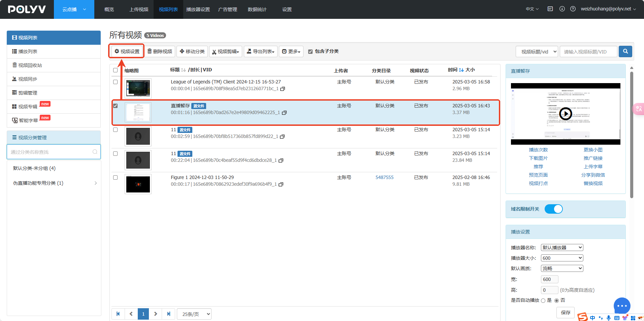Open the 概览 tab
This screenshot has height=321, width=644.
pos(109,9)
